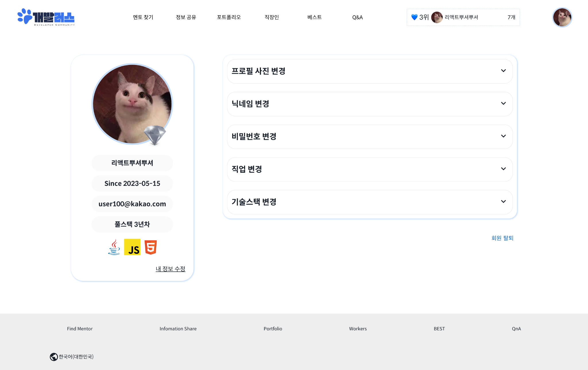Click the blue heart ranking icon

click(x=414, y=17)
